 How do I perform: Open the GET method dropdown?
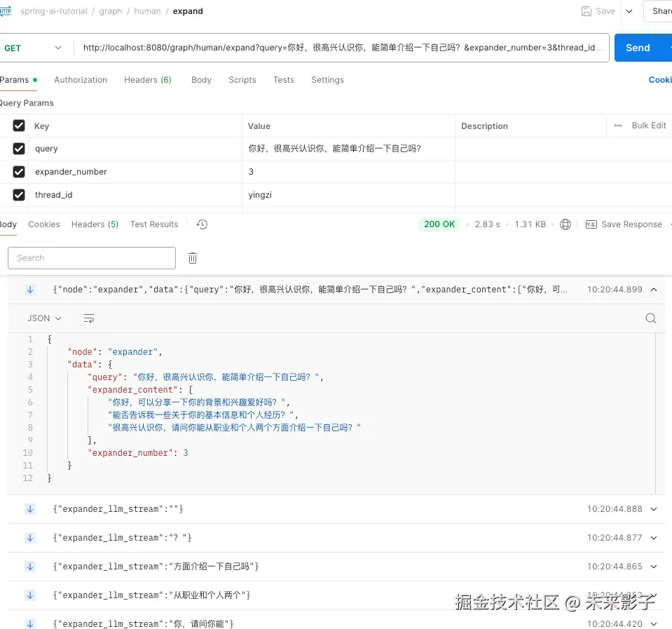pos(32,48)
